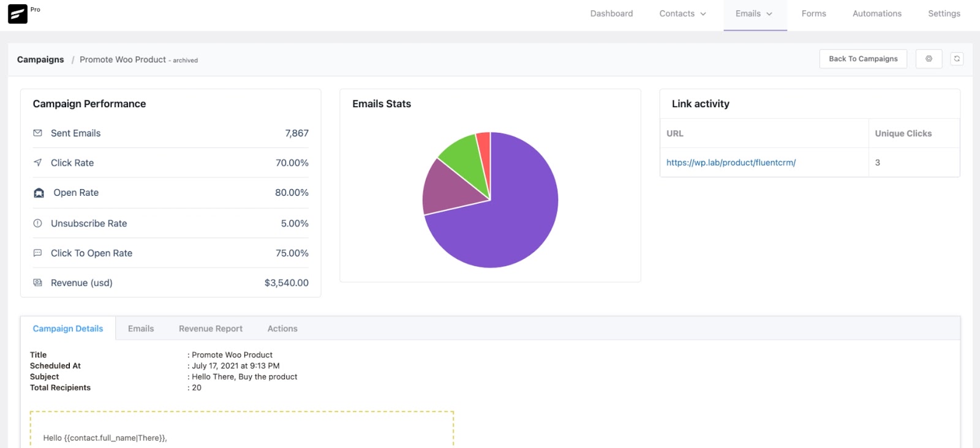
Task: Click the Revenue (usd) money icon
Action: (37, 283)
